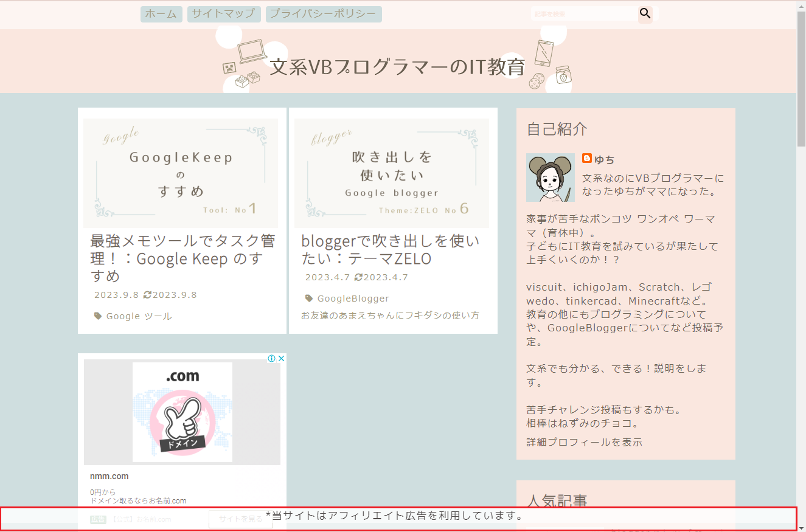Open the 吹き出しを使いたい thumbnail

[392, 173]
